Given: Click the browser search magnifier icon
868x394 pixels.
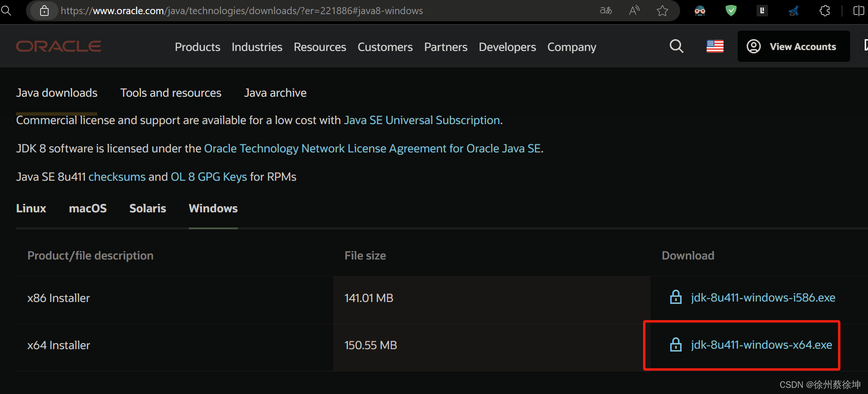Looking at the screenshot, I should click(x=6, y=10).
